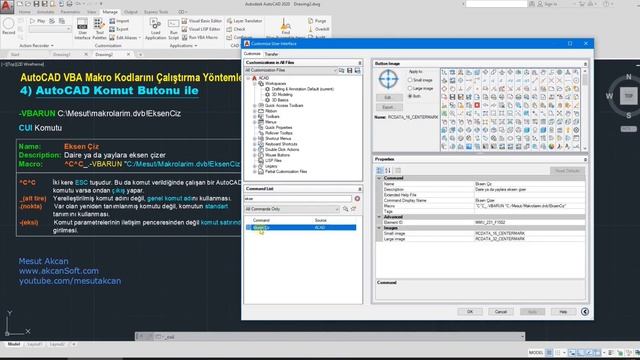The width and height of the screenshot is (640, 360).
Task: Select the Both radio button
Action: coord(410,96)
